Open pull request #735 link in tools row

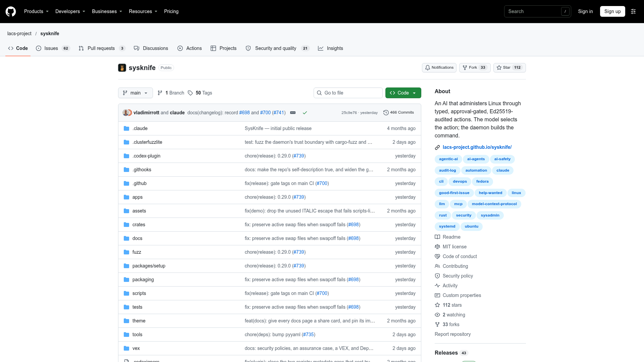pos(309,335)
